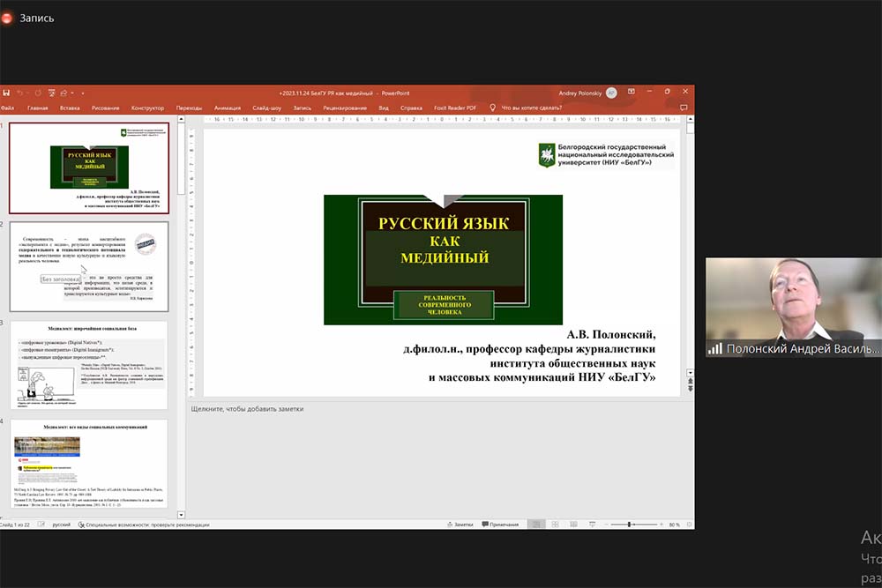This screenshot has width=882, height=588.
Task: Adjust the zoom slider in status bar
Action: pyautogui.click(x=630, y=525)
